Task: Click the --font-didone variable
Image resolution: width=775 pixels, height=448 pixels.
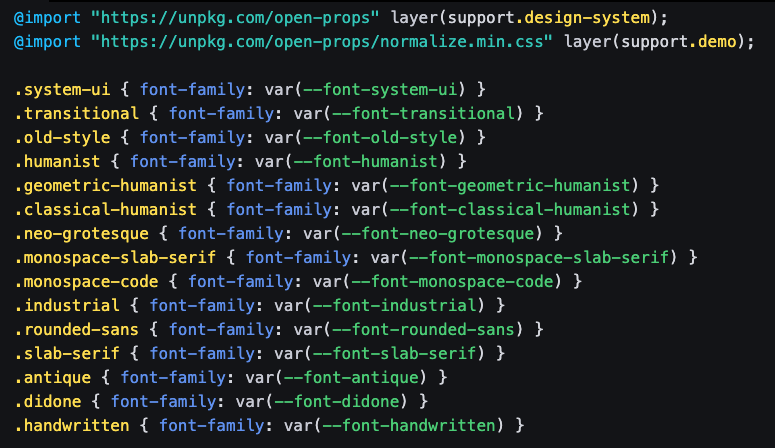Action: [x=337, y=402]
